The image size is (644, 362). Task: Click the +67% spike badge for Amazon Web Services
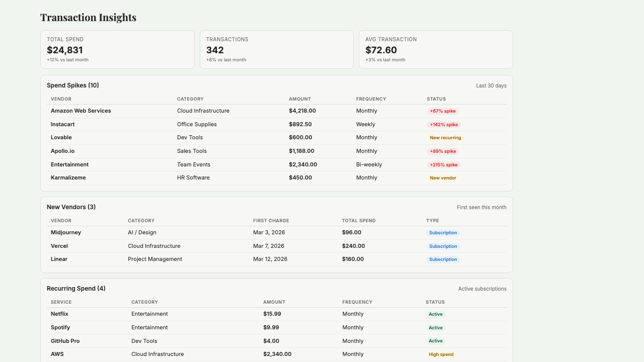coord(442,111)
